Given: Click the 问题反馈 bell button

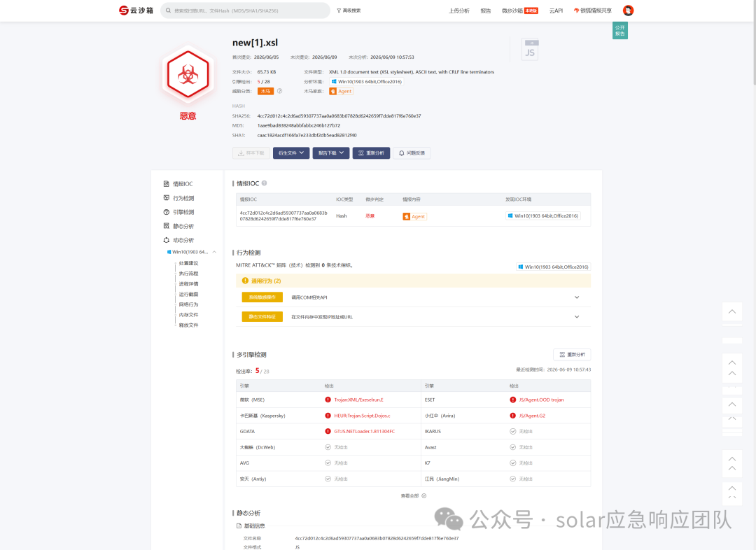Looking at the screenshot, I should [412, 153].
